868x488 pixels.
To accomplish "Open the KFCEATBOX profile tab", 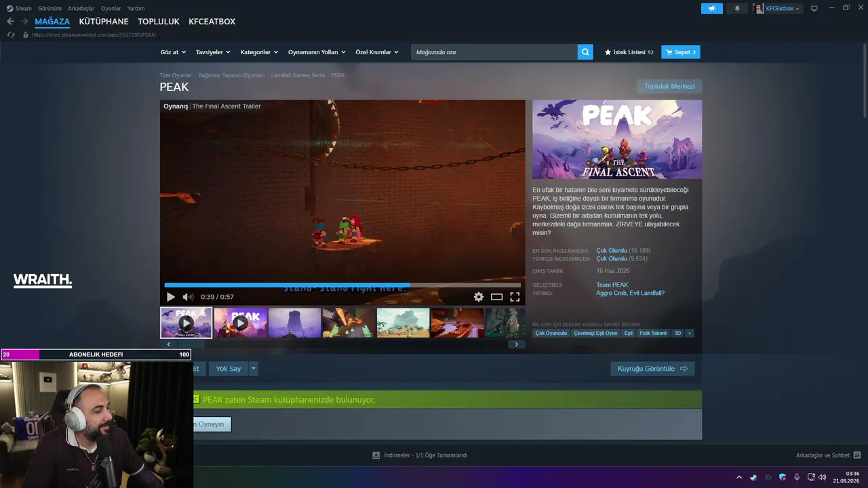I will (x=212, y=22).
